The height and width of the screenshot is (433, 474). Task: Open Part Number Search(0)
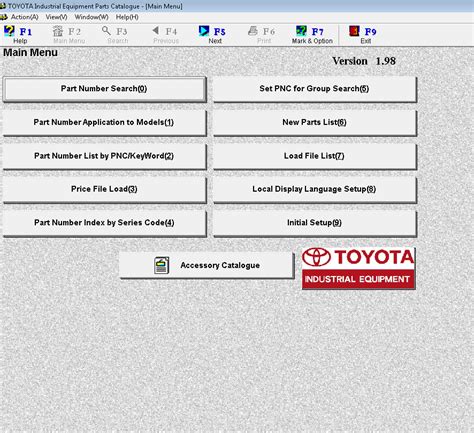104,89
